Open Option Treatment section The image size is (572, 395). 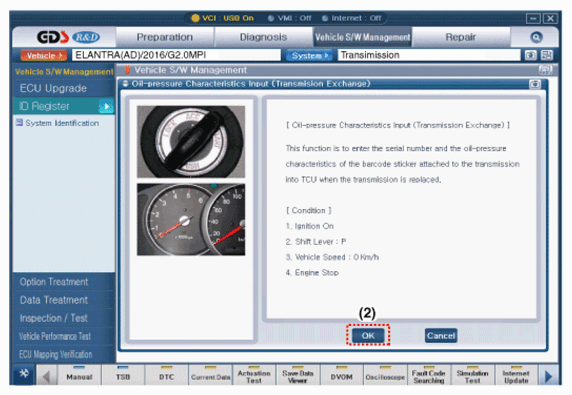[x=63, y=282]
